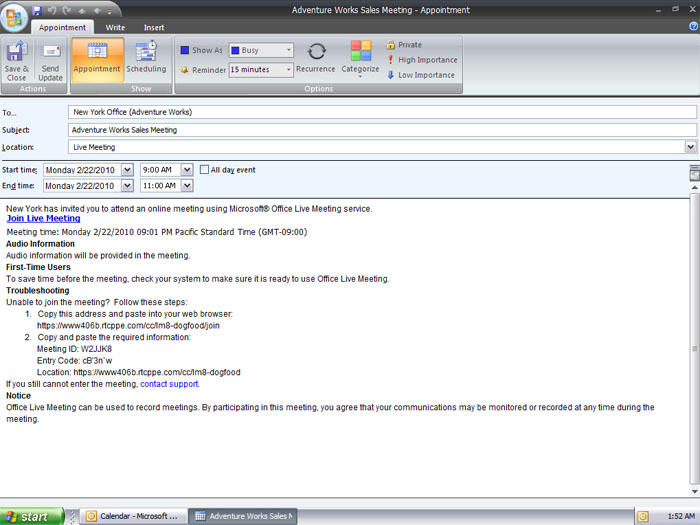
Task: Click the rtcppe.com join address text
Action: coord(128,325)
